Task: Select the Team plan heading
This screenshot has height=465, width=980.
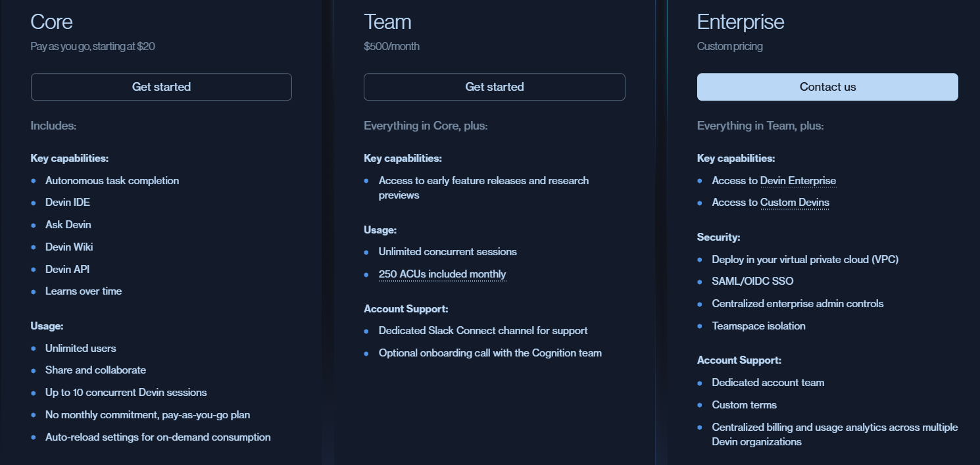Action: click(x=387, y=22)
